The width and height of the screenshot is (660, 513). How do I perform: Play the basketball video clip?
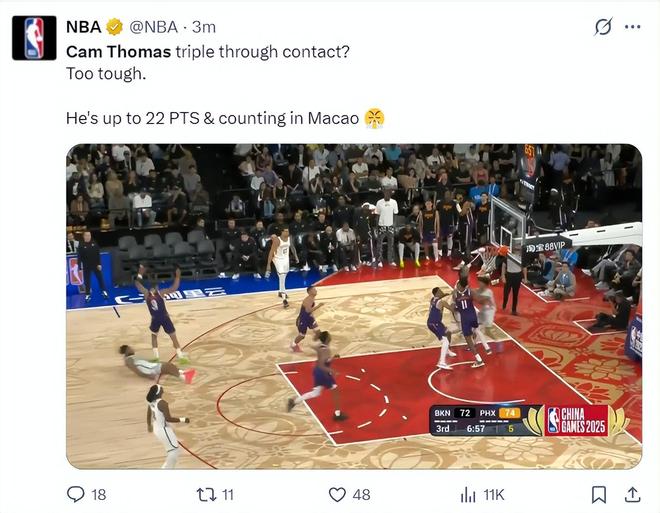click(x=354, y=306)
